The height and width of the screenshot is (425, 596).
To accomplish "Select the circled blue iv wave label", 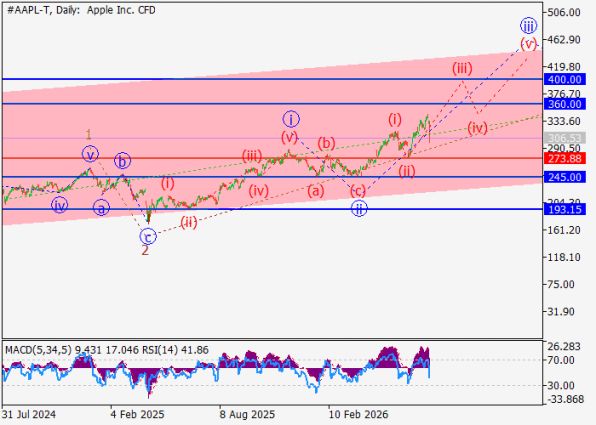I will point(60,206).
